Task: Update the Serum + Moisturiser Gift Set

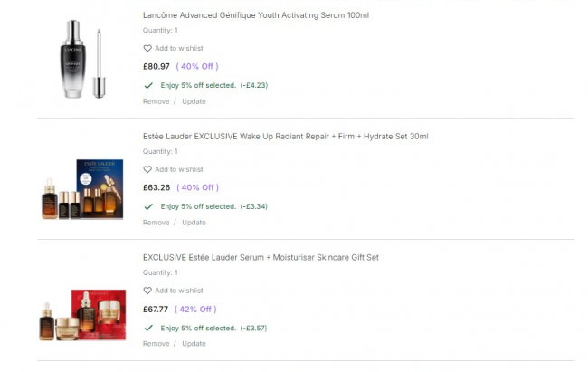Action: 194,344
